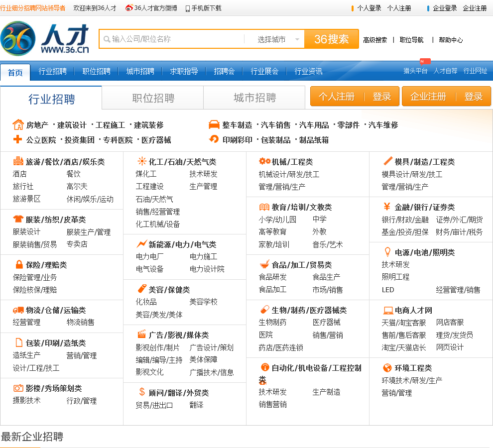Click the car icon beside 整车制造

(x=214, y=124)
